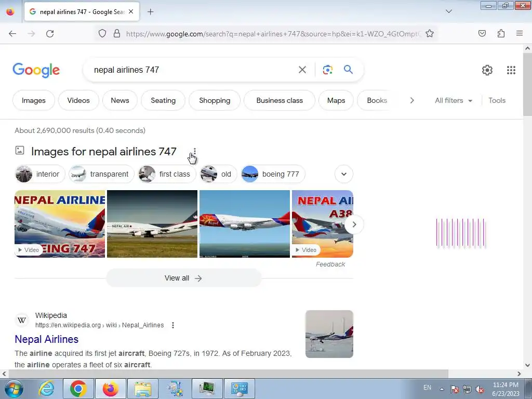Show more search filter chips
532x399 pixels.
[412, 100]
